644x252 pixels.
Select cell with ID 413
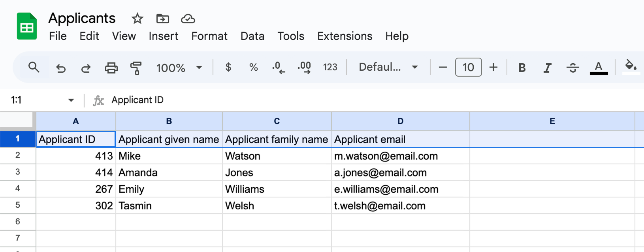(76, 156)
